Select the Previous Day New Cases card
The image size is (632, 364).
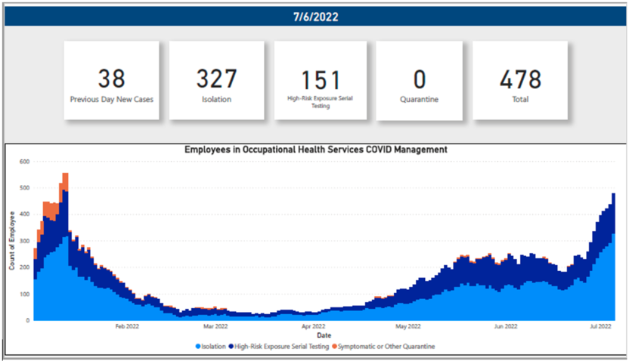coord(112,80)
